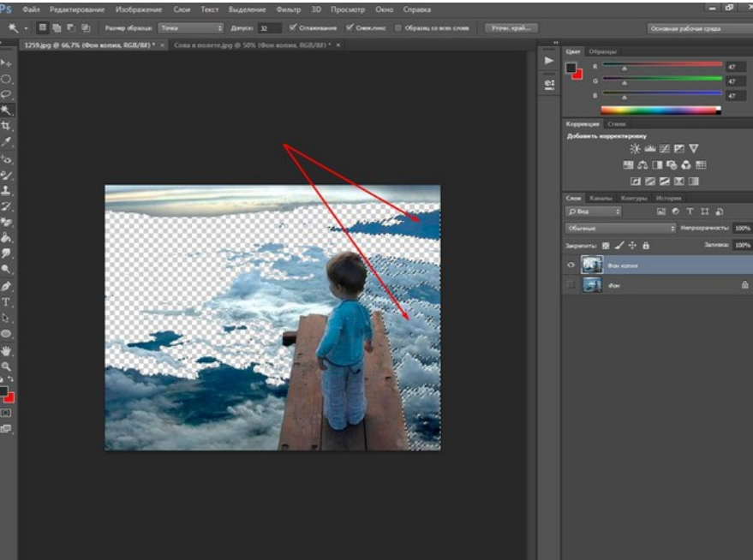Toggle lock image pixels brush icon
This screenshot has height=560, width=753.
click(x=619, y=246)
